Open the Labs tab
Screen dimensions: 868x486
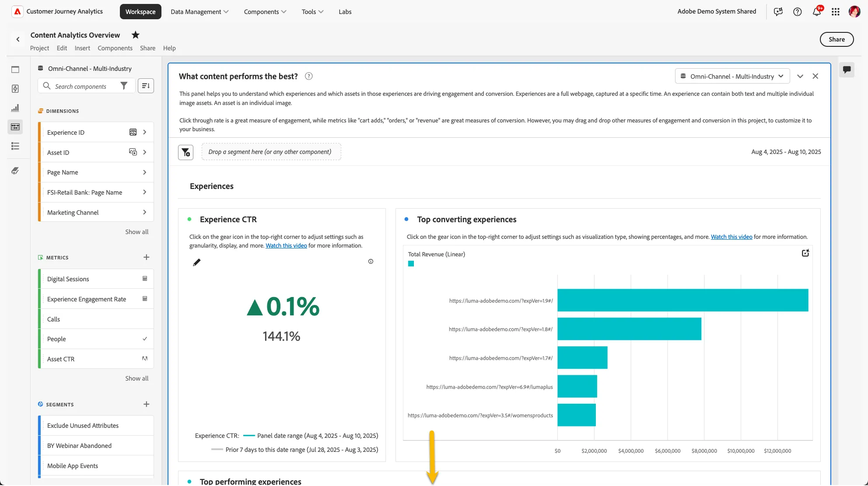click(x=345, y=12)
